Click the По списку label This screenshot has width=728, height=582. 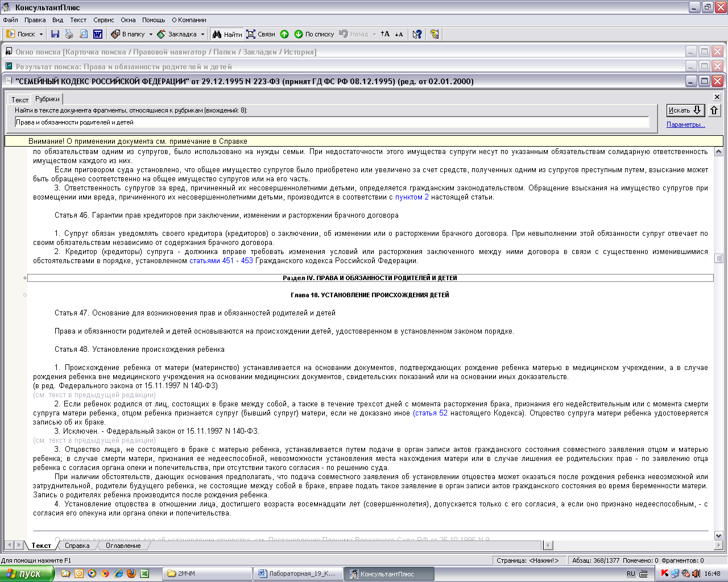tap(320, 34)
